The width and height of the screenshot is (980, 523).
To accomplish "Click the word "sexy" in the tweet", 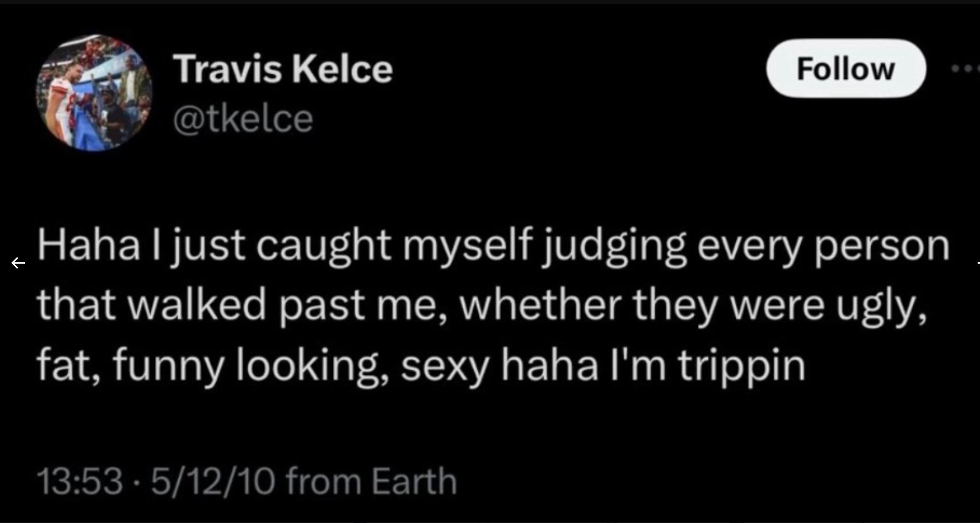I will [x=445, y=366].
